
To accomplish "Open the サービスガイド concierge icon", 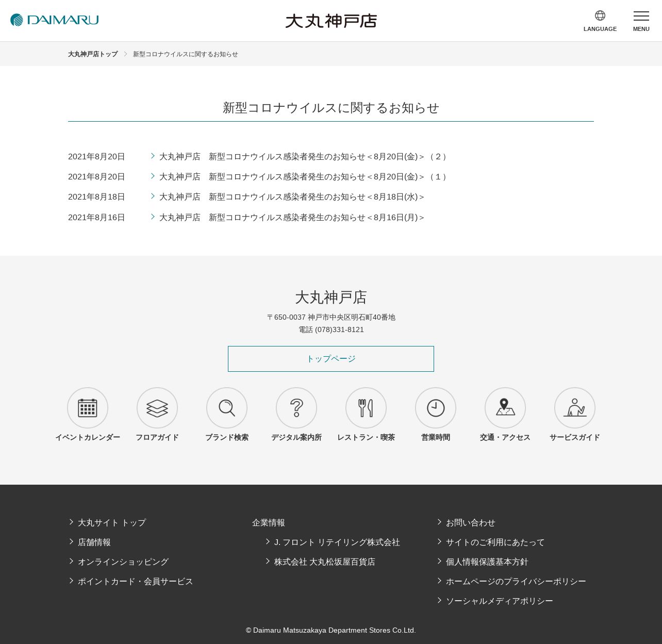I will pos(575,408).
